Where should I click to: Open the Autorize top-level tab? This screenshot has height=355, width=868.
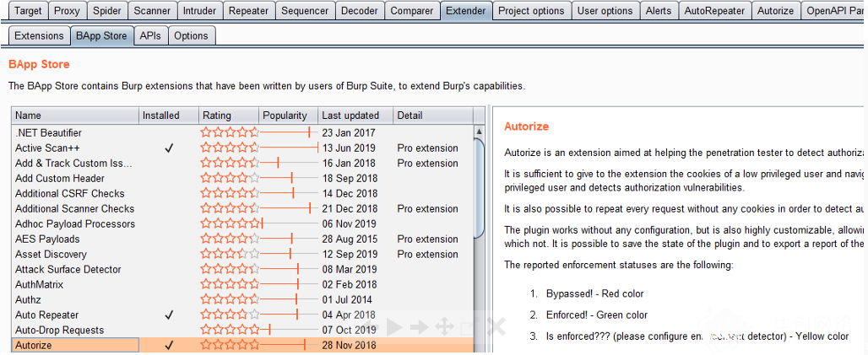(775, 10)
